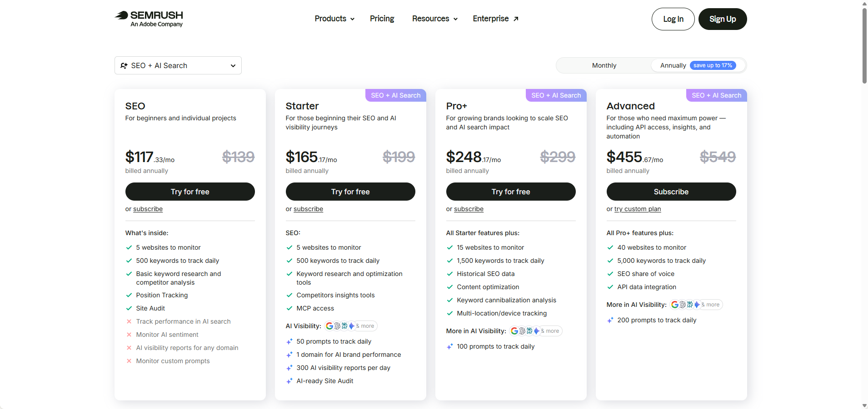The image size is (868, 409).
Task: Click red X beside Monitor AI sentiment
Action: 129,335
